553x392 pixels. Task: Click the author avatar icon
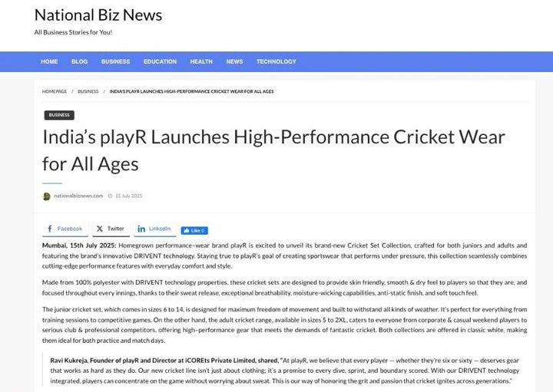click(47, 196)
